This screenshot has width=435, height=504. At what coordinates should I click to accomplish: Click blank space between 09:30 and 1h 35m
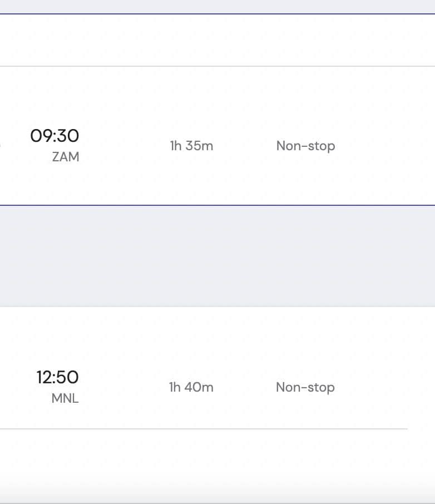tap(125, 146)
